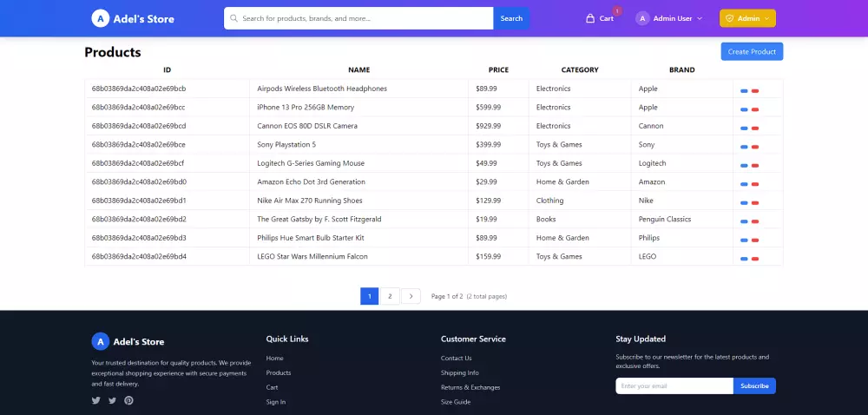
Task: Click the $929.99 price cell
Action: (x=488, y=126)
